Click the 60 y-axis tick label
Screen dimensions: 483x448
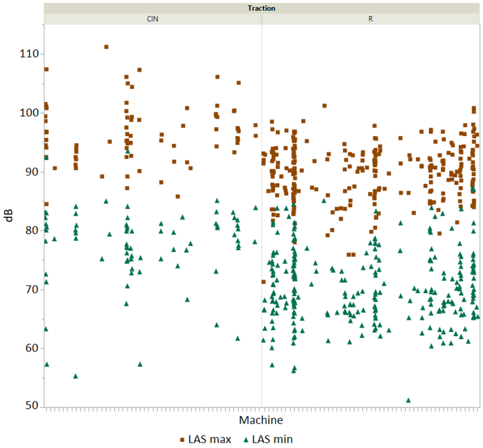point(32,348)
